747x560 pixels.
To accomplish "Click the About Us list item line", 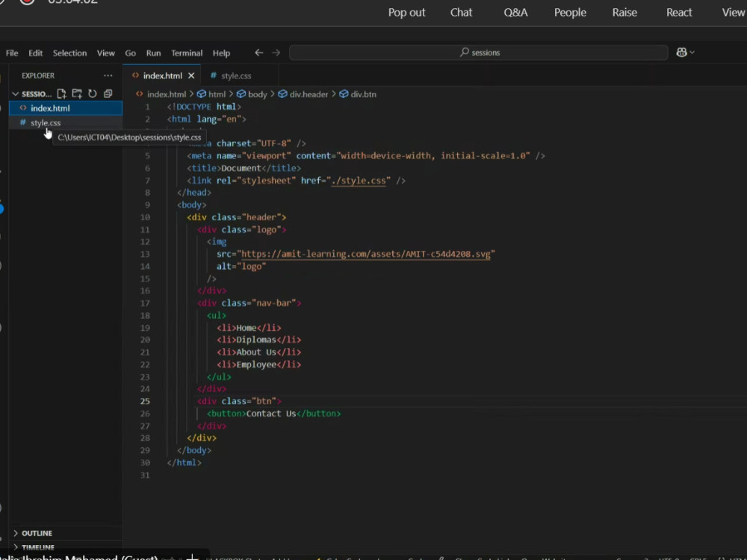I will 258,352.
